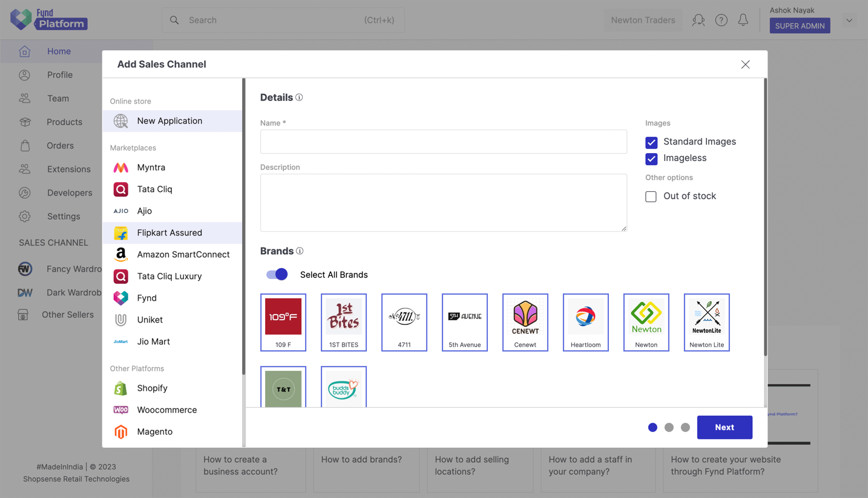Image resolution: width=868 pixels, height=498 pixels.
Task: Click the Extensions sidebar icon
Action: pyautogui.click(x=25, y=169)
